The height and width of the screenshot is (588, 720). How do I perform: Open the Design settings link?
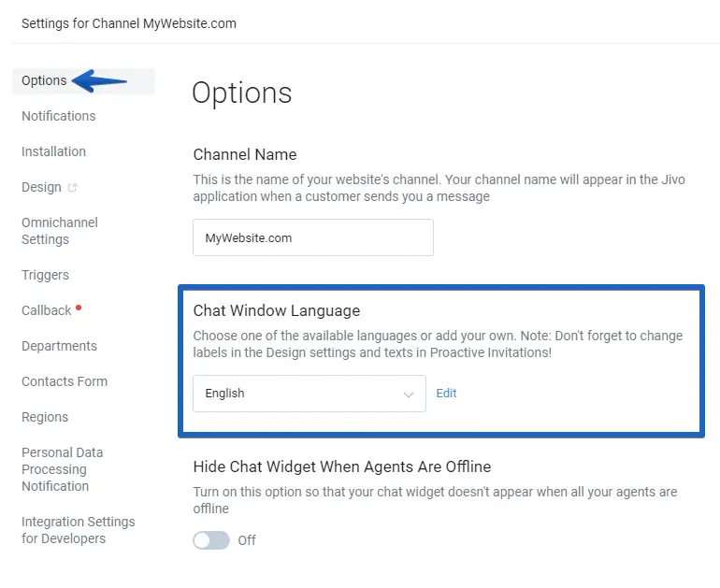pyautogui.click(x=41, y=187)
